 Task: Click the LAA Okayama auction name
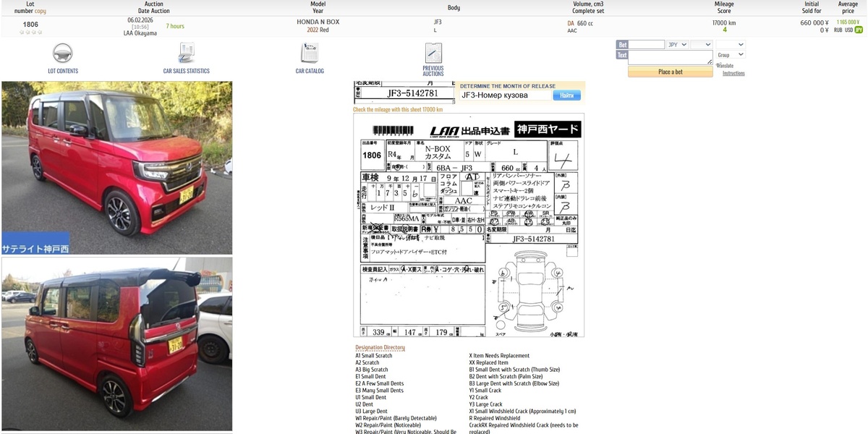(x=140, y=33)
